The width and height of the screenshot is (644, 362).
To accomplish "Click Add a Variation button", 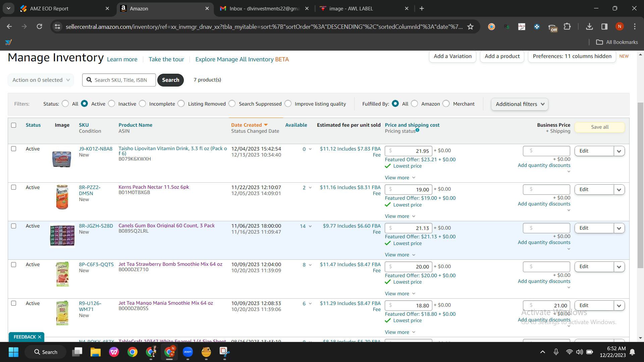I will [x=452, y=56].
